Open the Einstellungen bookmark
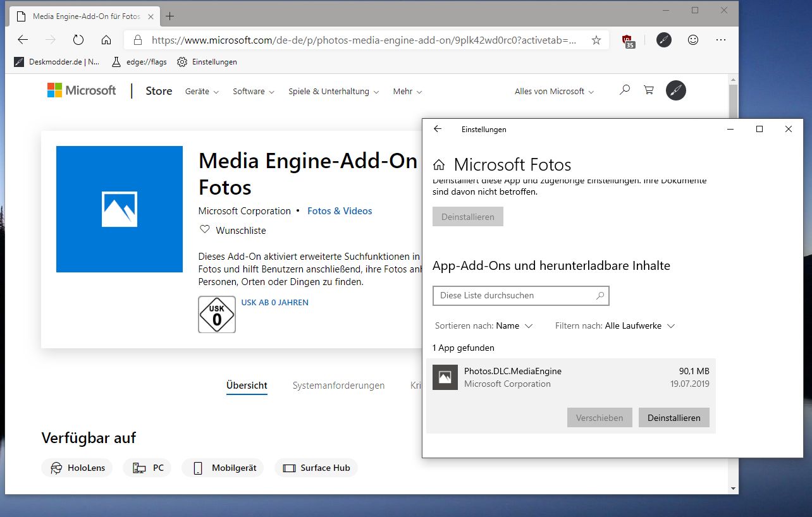Image resolution: width=812 pixels, height=517 pixels. (207, 62)
